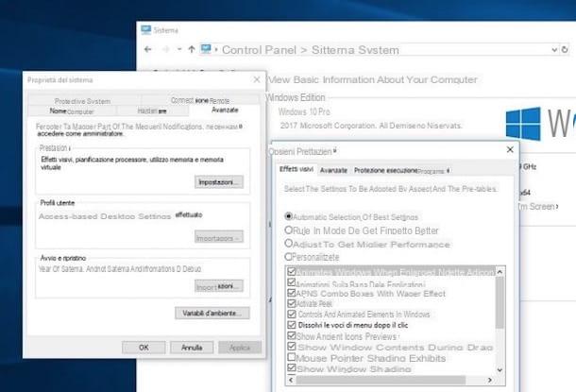This screenshot has height=392, width=576.
Task: Click the Variabili d'ambiente button
Action: tap(212, 313)
